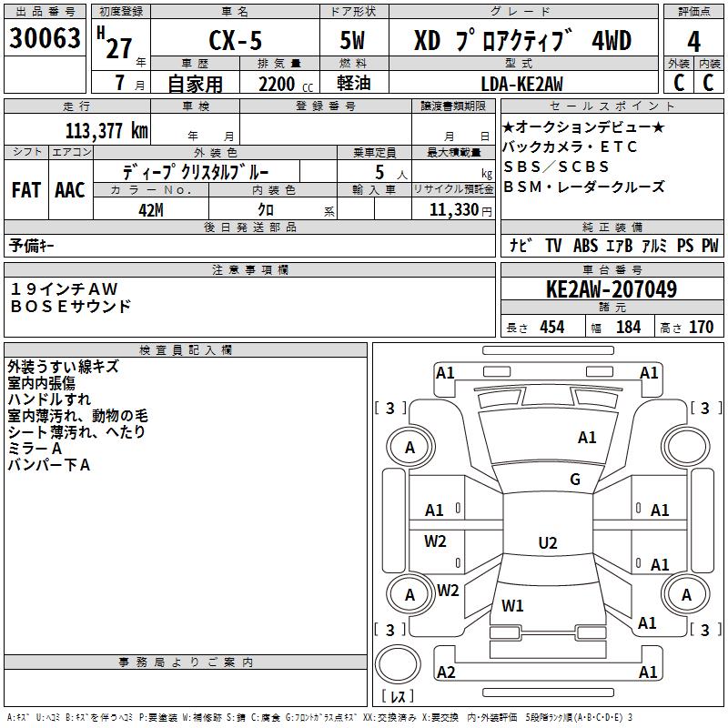Click the ナビ equipment label
This screenshot has width=728, height=728.
(521, 246)
